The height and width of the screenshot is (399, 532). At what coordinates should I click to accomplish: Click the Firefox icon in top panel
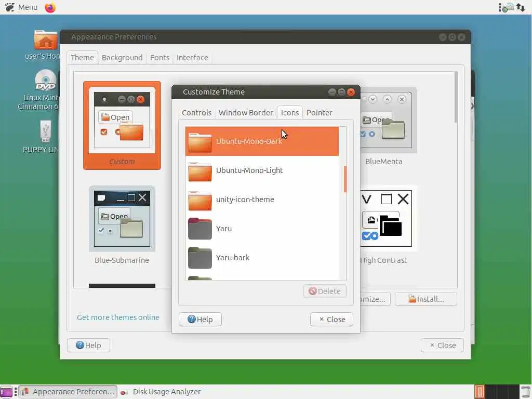pos(50,7)
